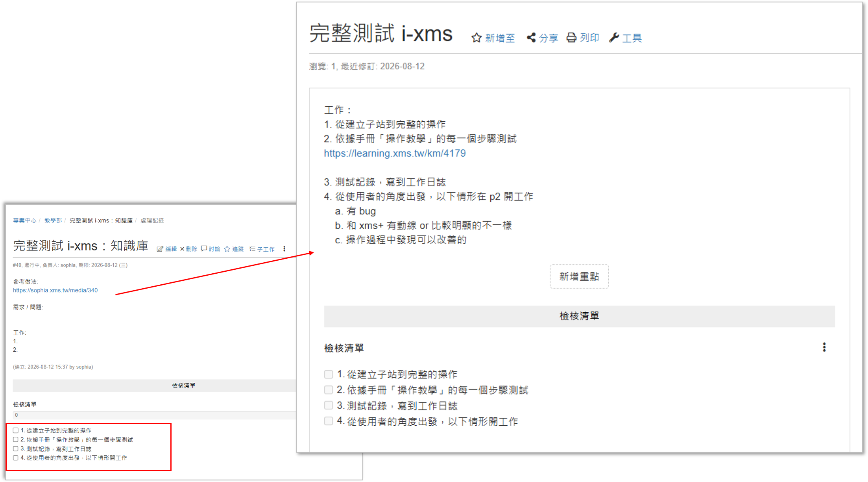Check '4. 從使用者的角度出發' in the left task window
868x482 pixels.
(16, 458)
